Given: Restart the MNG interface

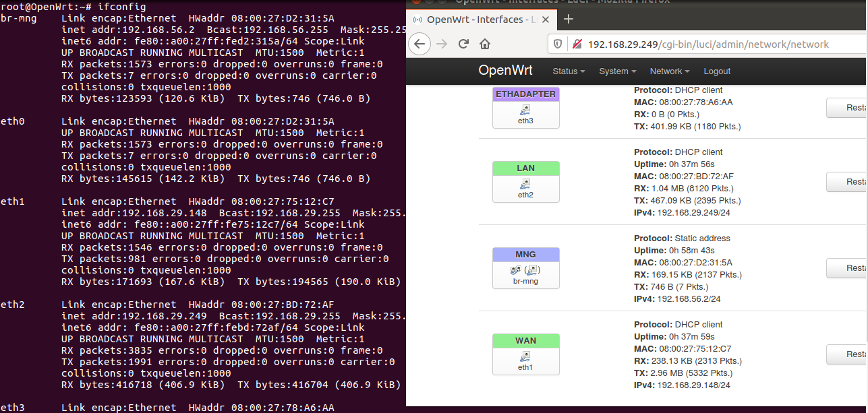Looking at the screenshot, I should 847,267.
